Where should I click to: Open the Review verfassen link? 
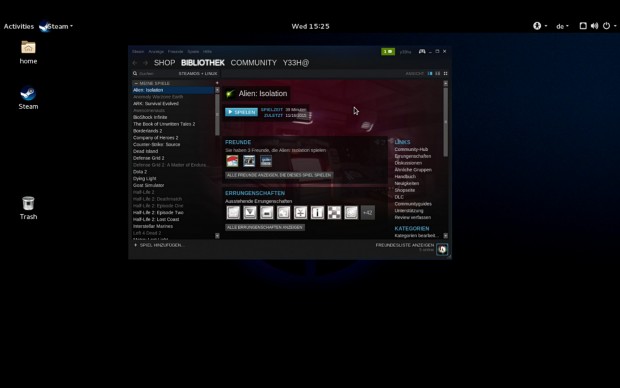click(413, 218)
